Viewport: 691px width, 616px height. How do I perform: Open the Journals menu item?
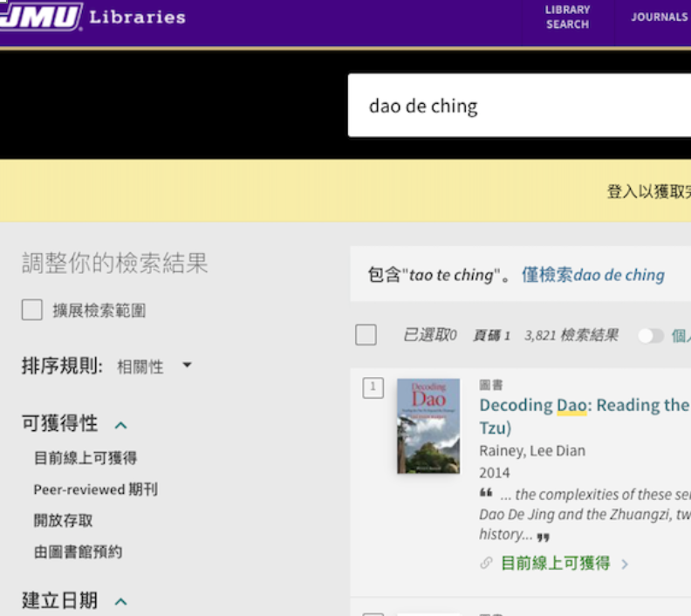coord(660,17)
